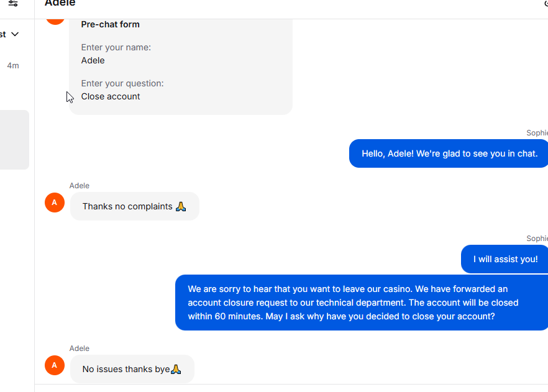Open the chat list filter settings icon
548x392 pixels.
pos(13,4)
